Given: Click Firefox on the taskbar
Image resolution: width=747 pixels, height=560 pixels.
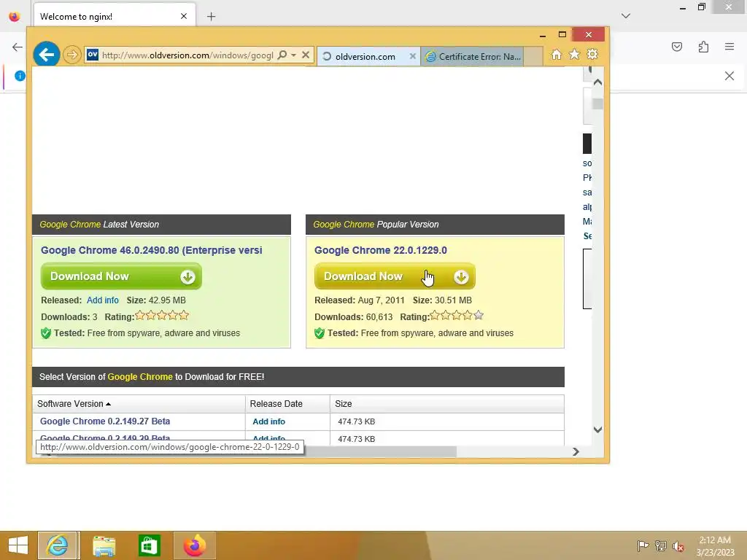Looking at the screenshot, I should (194, 545).
